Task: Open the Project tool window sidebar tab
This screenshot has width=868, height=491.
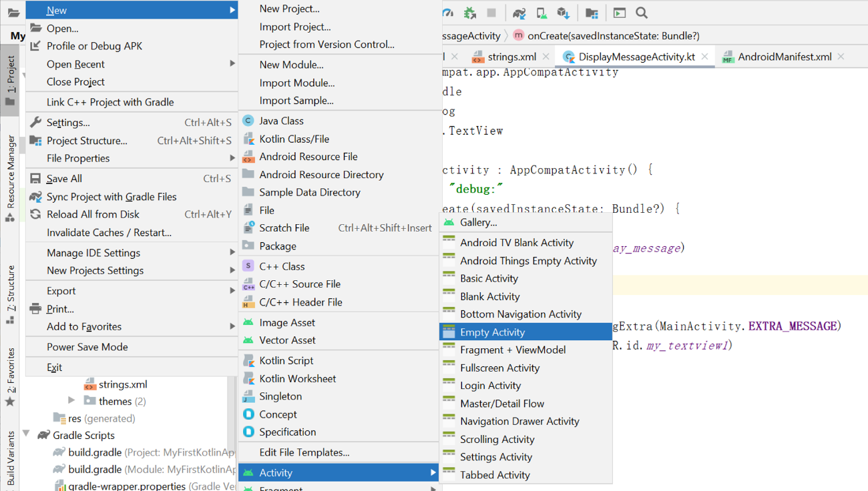Action: [10, 81]
